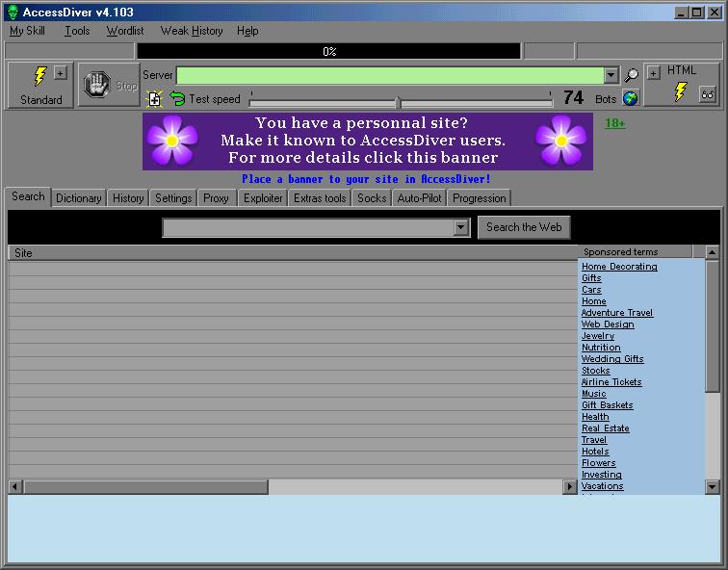Viewport: 728px width, 570px height.
Task: Click the site list scroll right arrow
Action: pos(569,487)
